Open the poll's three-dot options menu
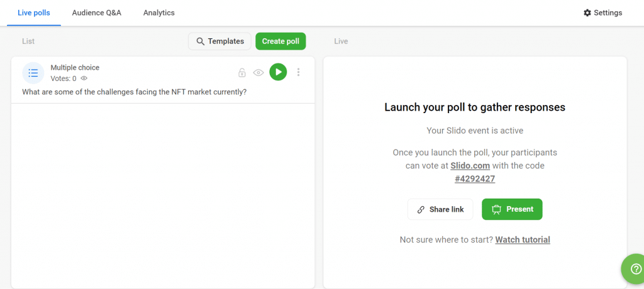 (299, 72)
